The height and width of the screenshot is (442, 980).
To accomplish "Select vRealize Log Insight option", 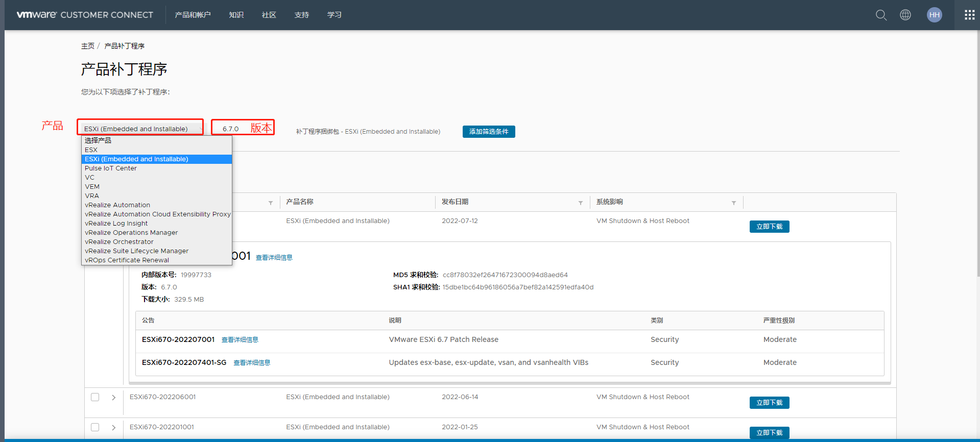I will 157,224.
